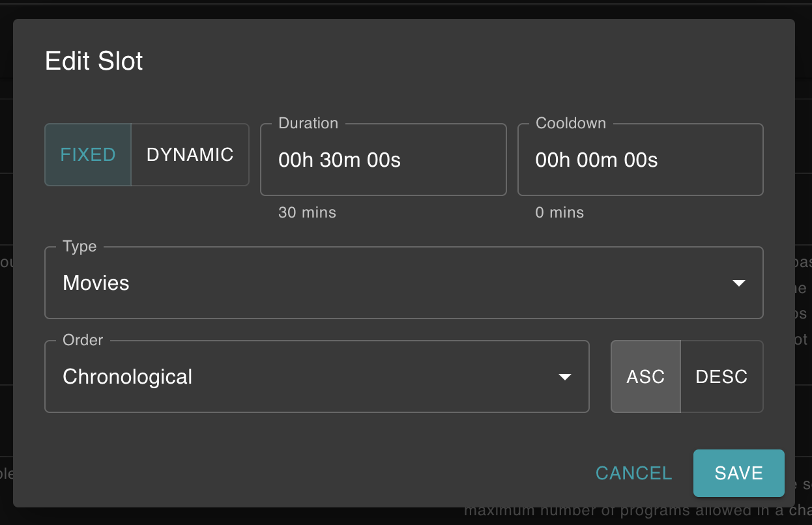Click the Cooldown input field

point(640,160)
